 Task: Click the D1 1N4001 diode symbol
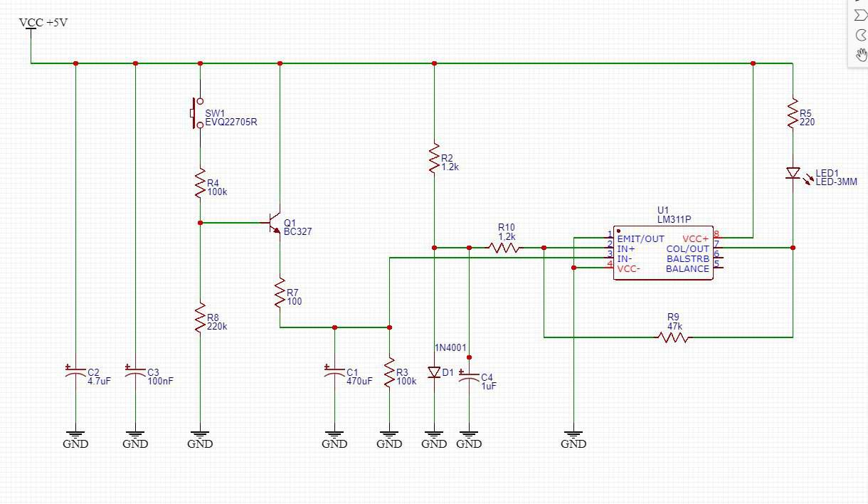click(434, 372)
